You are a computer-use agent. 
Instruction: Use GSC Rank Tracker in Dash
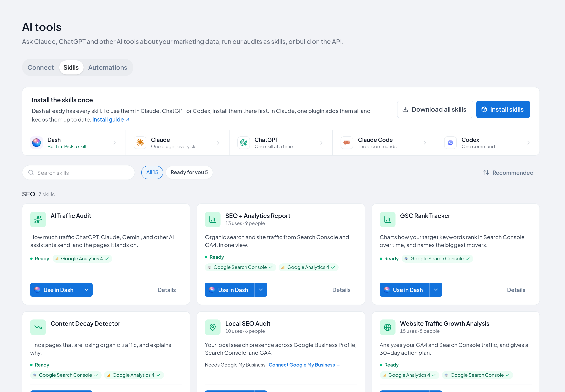click(x=405, y=290)
